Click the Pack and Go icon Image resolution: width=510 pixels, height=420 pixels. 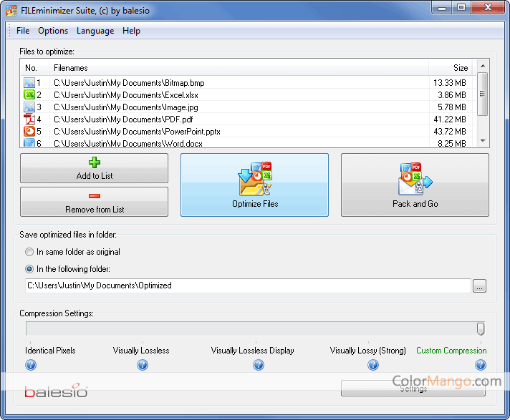tap(415, 179)
